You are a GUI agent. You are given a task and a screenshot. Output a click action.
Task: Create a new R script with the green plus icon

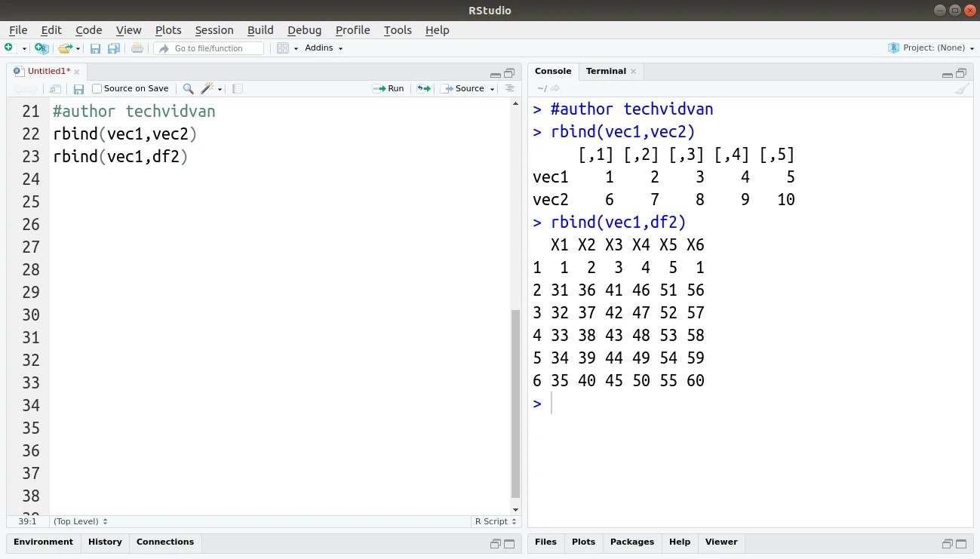(10, 48)
